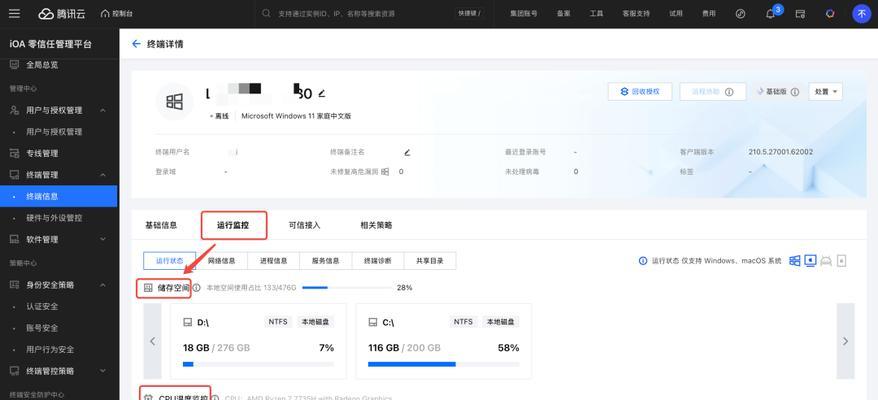Open 试用 menu
Viewport: 878px width, 400px height.
[x=676, y=13]
